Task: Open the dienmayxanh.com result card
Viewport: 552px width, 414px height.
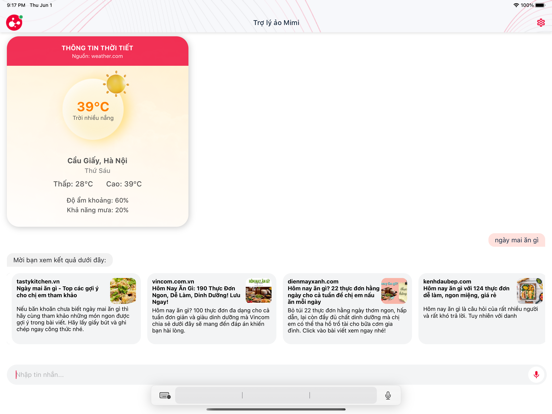Action: [347, 308]
